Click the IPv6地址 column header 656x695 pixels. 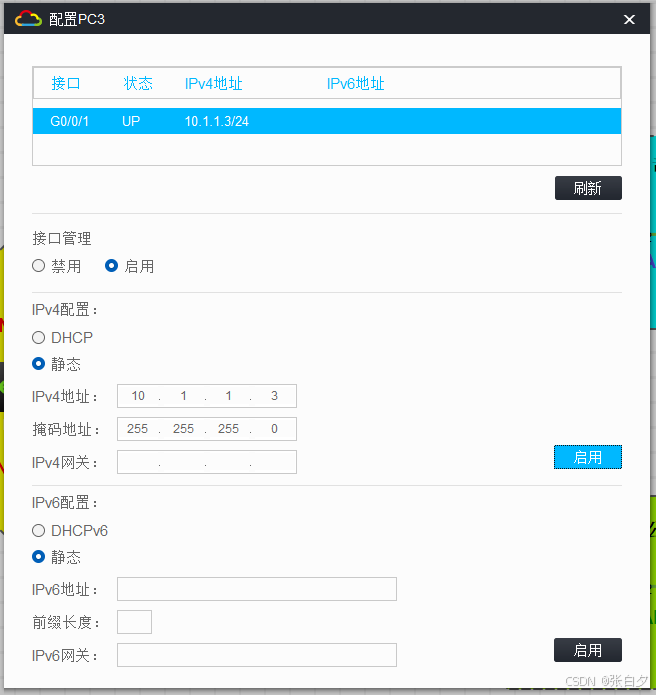point(355,83)
